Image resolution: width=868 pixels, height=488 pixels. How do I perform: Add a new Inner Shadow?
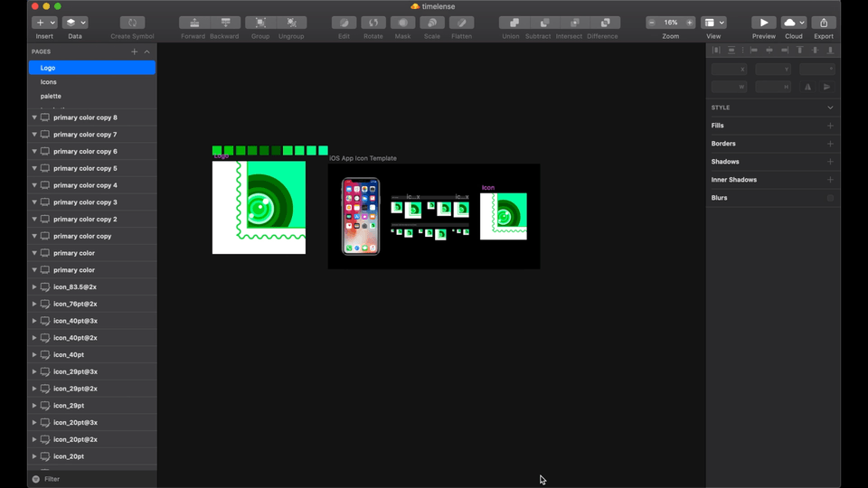[830, 180]
